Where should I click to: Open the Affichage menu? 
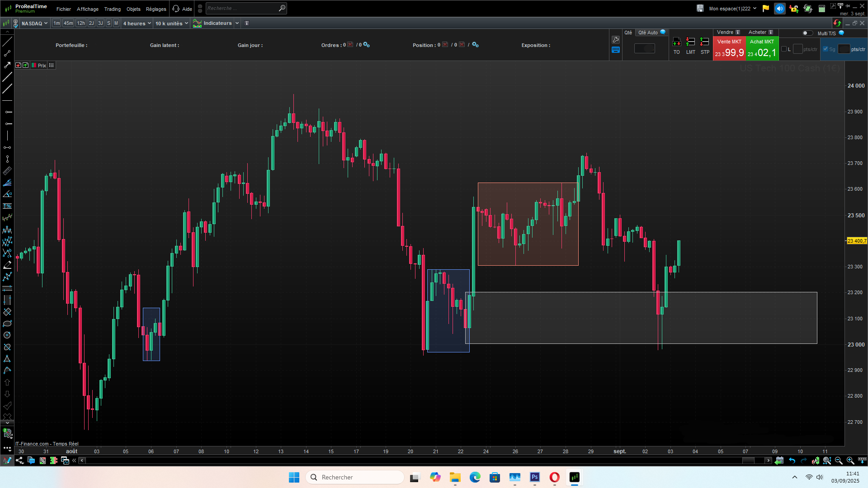point(87,9)
